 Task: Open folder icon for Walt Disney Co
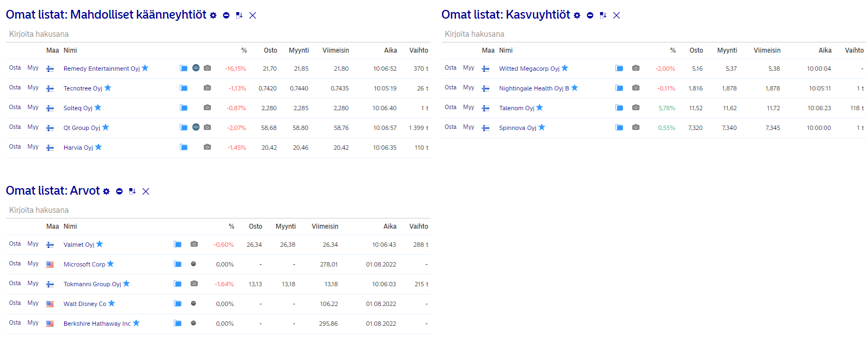pos(178,303)
